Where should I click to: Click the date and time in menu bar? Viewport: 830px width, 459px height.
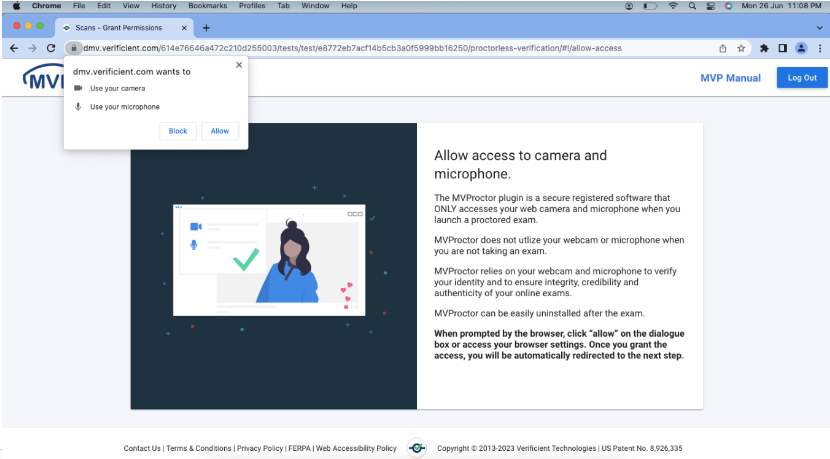click(x=781, y=6)
